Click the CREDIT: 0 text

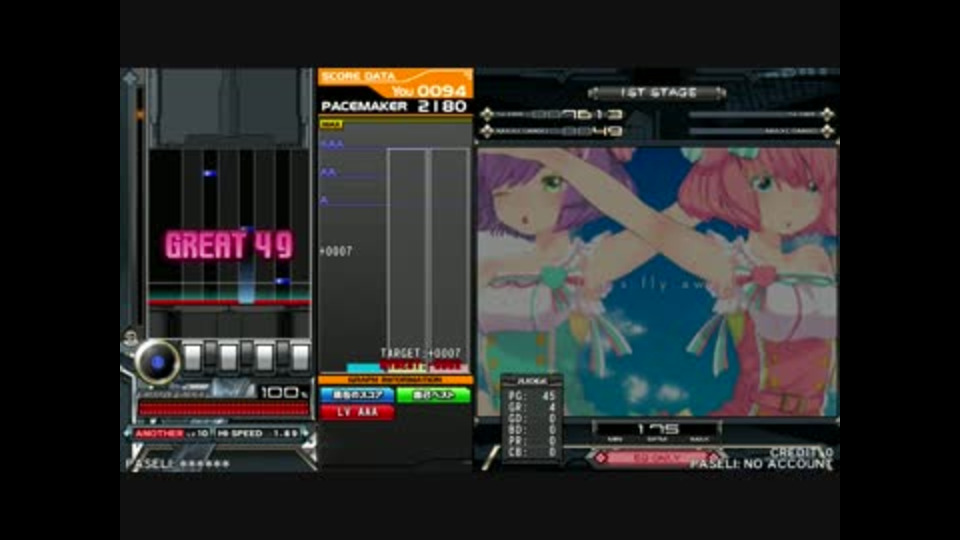click(x=801, y=452)
